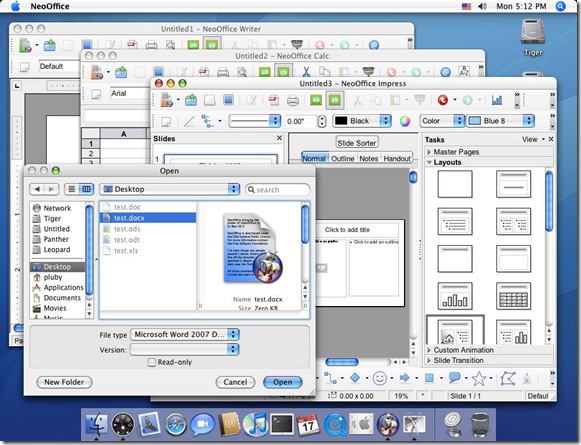Click the Connector tool icon
The width and height of the screenshot is (581, 445).
330,378
